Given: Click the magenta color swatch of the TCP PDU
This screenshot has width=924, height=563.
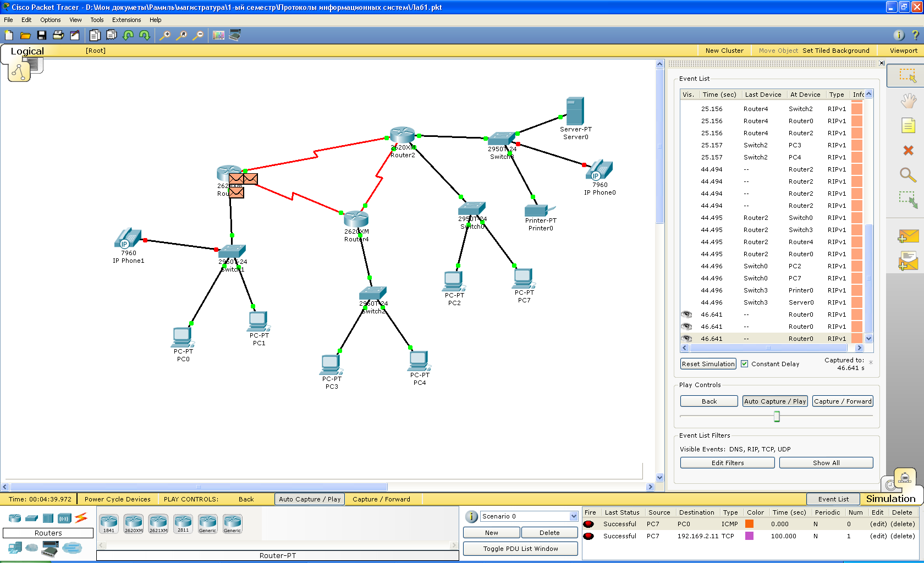Looking at the screenshot, I should (x=749, y=536).
